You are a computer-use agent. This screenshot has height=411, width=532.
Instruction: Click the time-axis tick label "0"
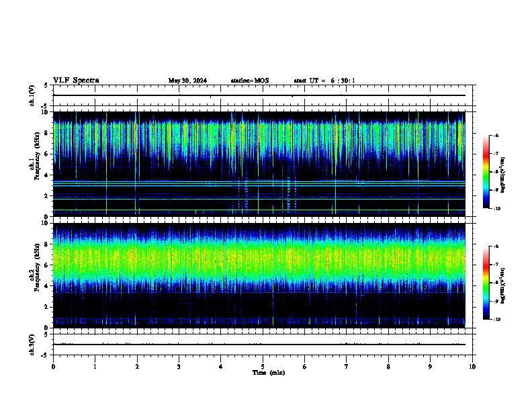53,367
